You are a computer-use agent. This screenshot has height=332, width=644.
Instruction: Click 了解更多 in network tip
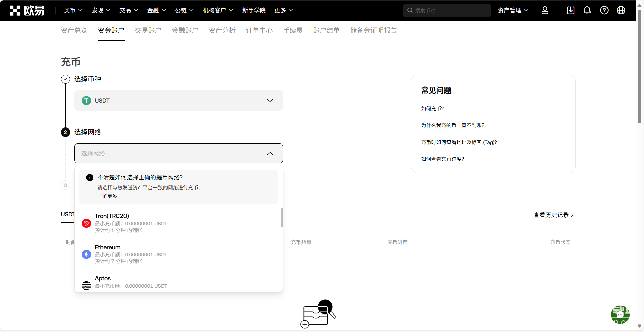point(107,196)
